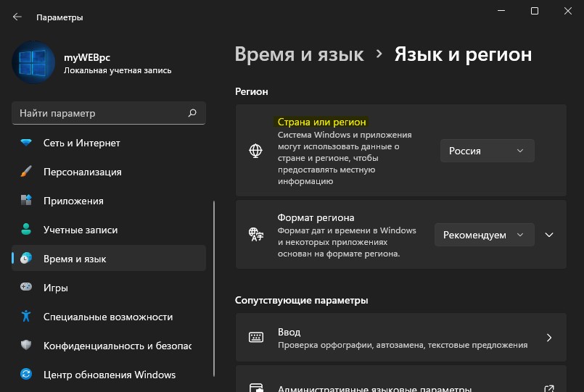584x392 pixels.
Task: Click the accessibility figure icon
Action: 26,316
